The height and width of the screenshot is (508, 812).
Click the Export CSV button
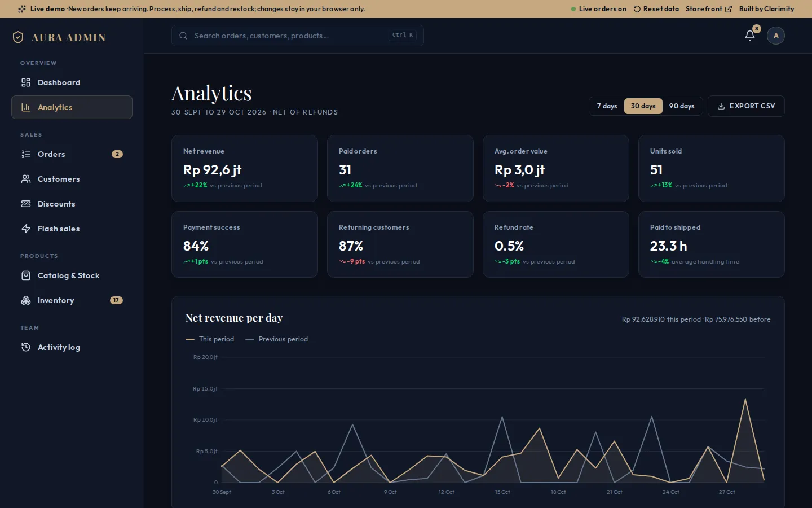pyautogui.click(x=746, y=106)
